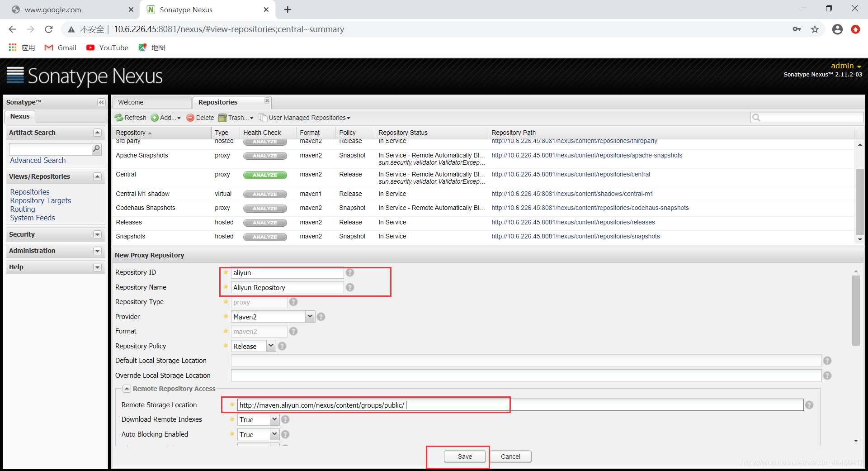The image size is (868, 471).
Task: Click the Refresh toolbar button
Action: point(131,118)
